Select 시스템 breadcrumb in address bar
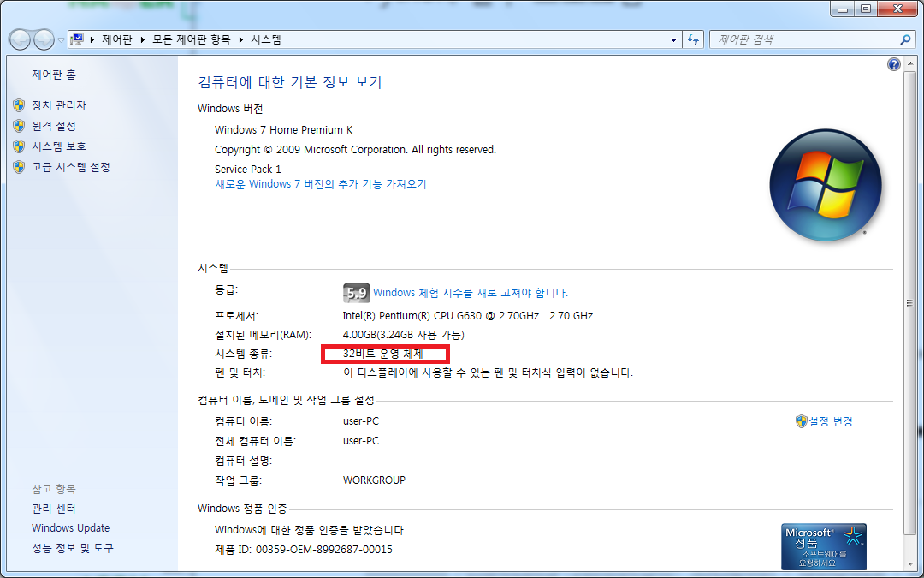The width and height of the screenshot is (924, 578). pyautogui.click(x=266, y=39)
